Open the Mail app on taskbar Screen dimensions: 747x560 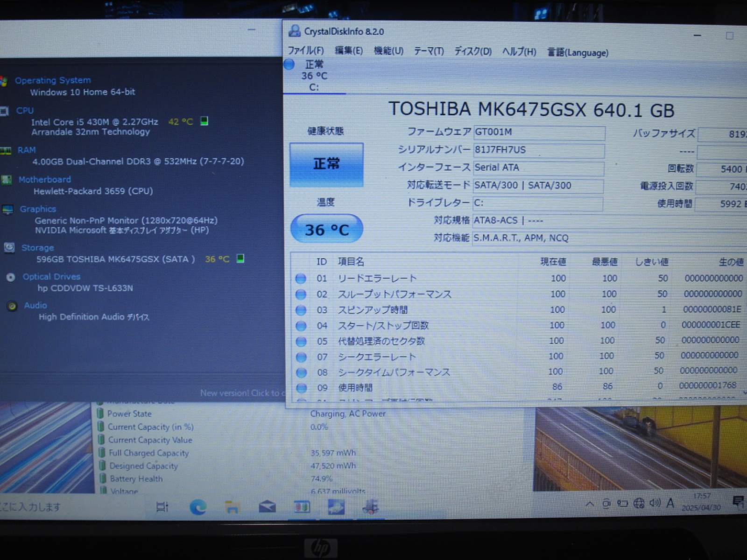pyautogui.click(x=267, y=507)
